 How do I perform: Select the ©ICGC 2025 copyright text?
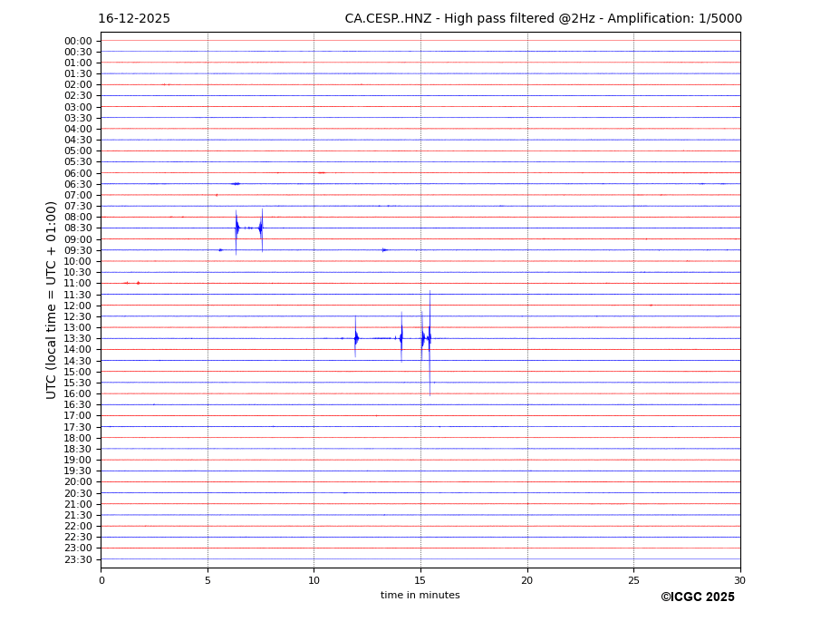(x=697, y=597)
